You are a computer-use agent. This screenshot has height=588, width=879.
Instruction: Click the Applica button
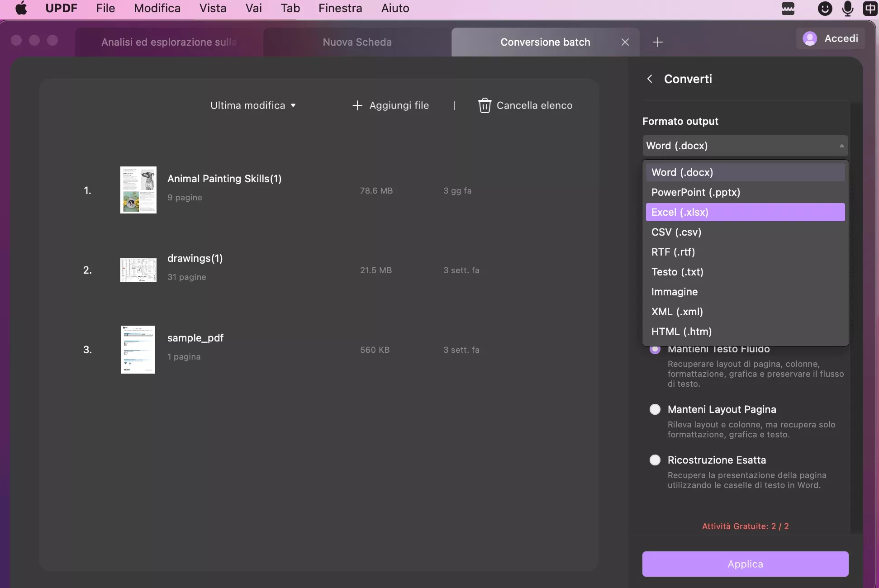click(745, 564)
